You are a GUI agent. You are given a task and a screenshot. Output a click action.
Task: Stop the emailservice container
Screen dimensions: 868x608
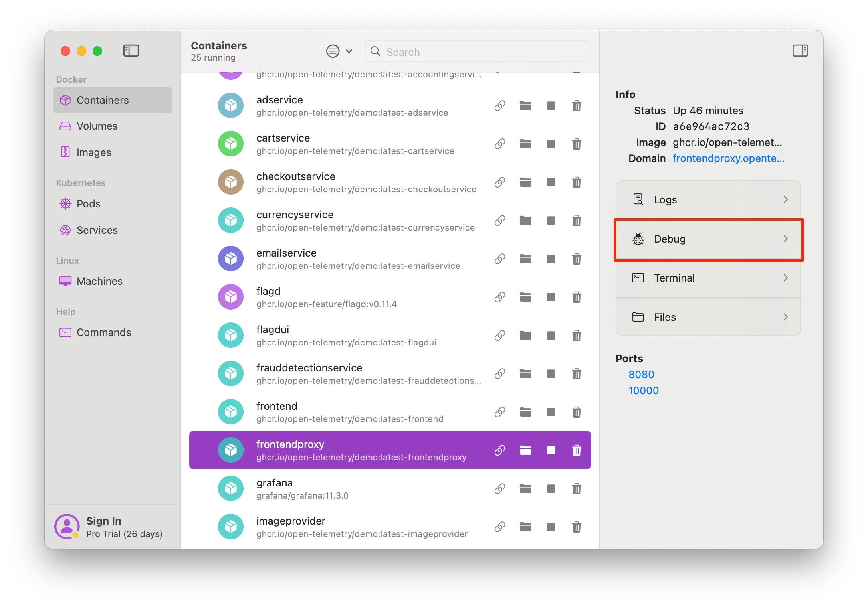pos(551,259)
